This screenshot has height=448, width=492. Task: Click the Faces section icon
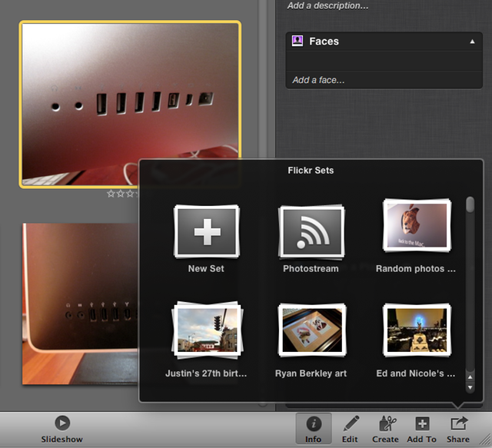[x=298, y=41]
